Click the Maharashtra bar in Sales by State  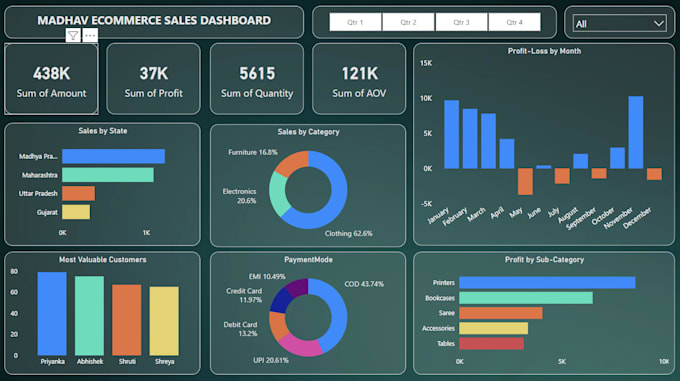click(x=108, y=175)
